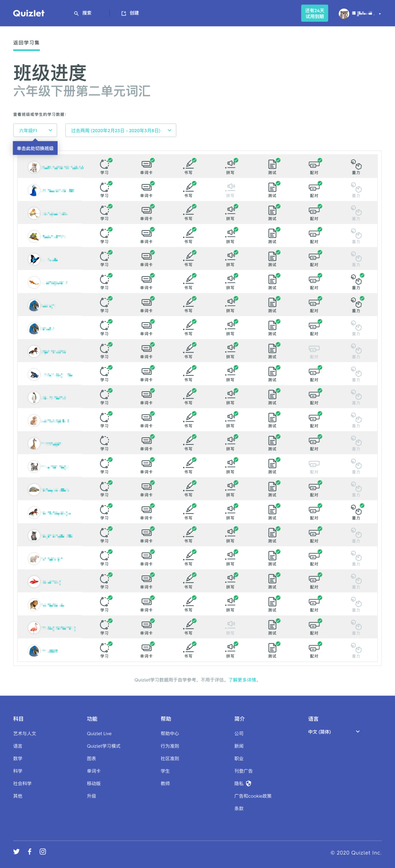Open 帮助中心 in the footer
The width and height of the screenshot is (395, 868).
click(170, 733)
